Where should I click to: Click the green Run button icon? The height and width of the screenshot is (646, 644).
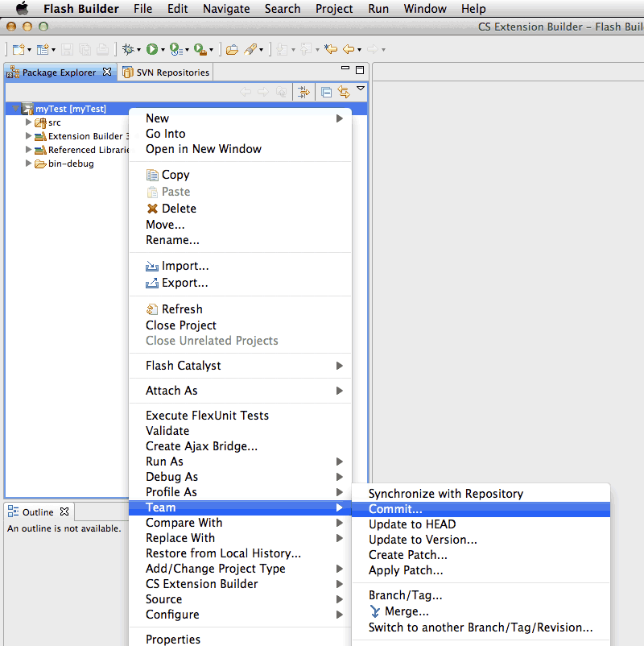152,49
